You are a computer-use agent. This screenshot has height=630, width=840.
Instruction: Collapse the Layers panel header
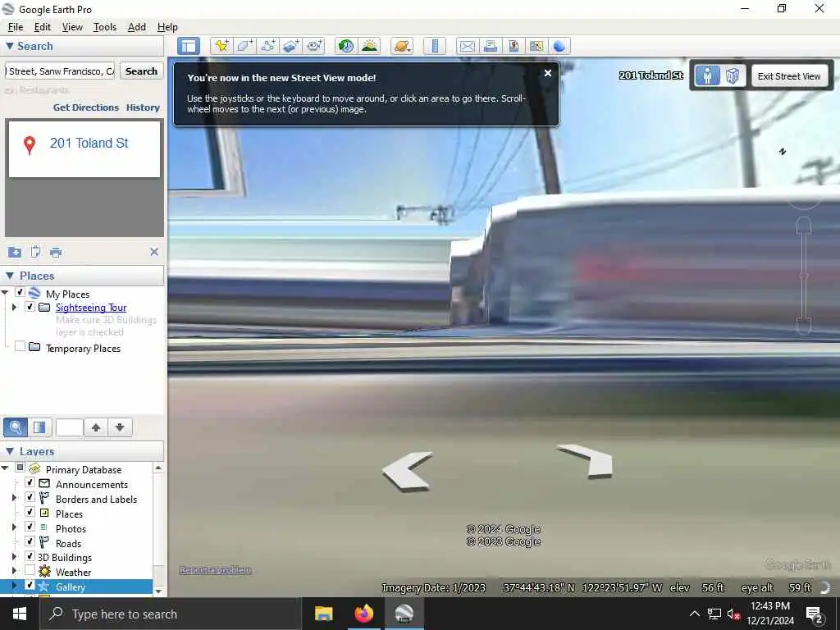pyautogui.click(x=10, y=451)
